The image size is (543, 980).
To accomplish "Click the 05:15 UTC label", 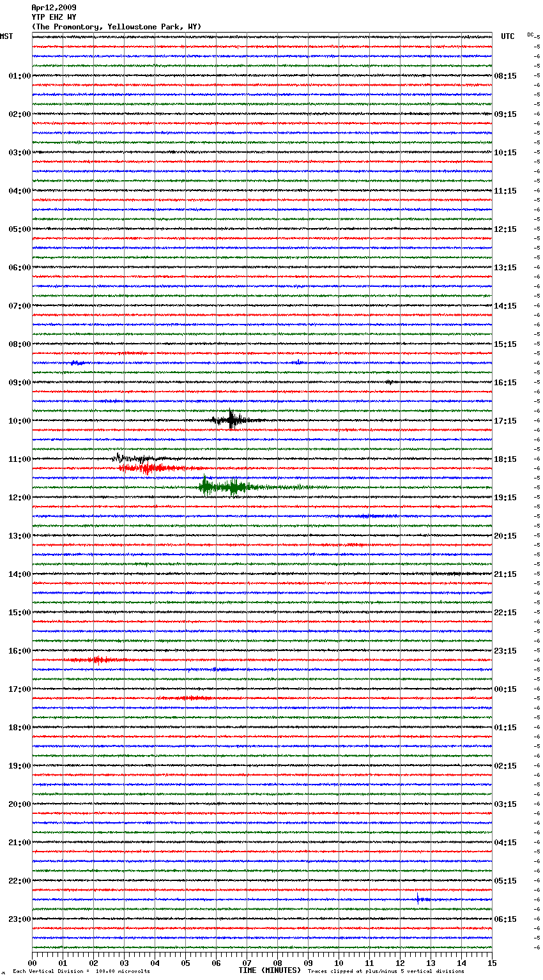I will point(505,881).
